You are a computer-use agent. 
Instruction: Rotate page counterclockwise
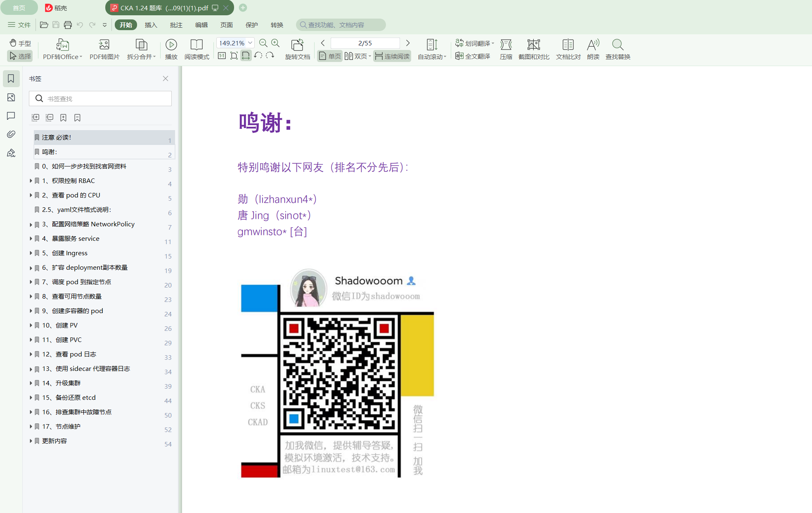pos(258,56)
